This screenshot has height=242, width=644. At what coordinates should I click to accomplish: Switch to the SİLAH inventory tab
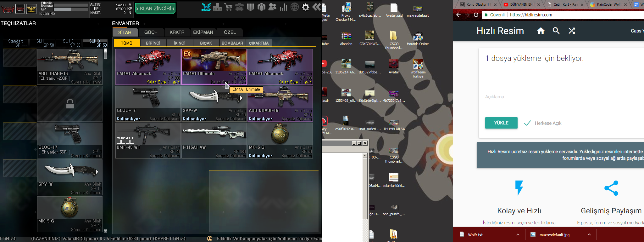point(125,32)
